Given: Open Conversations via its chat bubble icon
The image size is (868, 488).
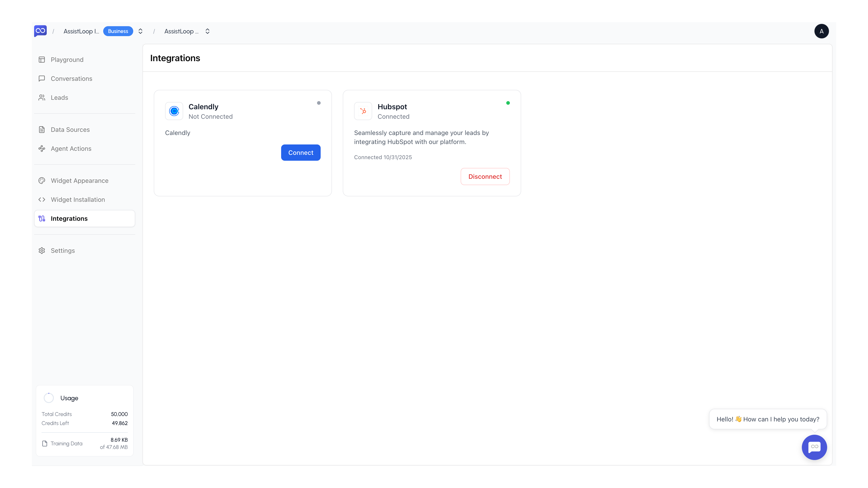Looking at the screenshot, I should point(42,79).
